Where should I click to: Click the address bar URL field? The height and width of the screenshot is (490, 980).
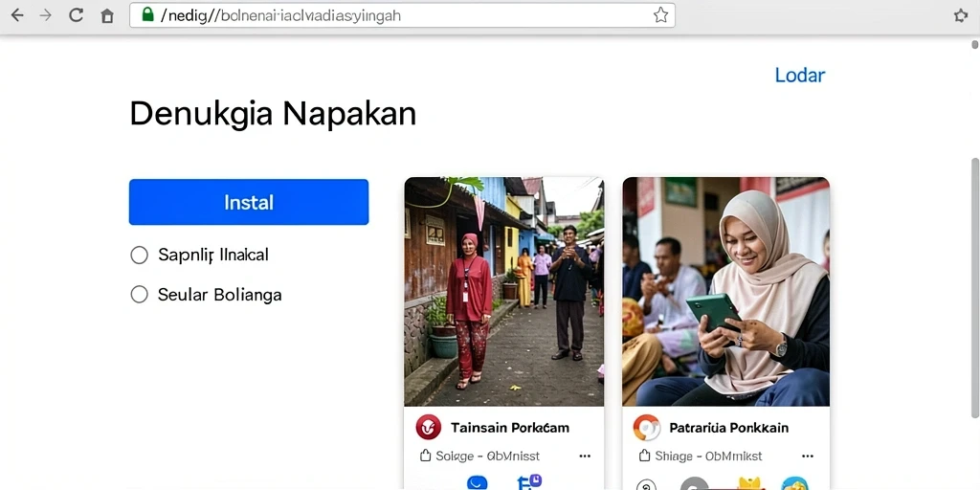[403, 15]
